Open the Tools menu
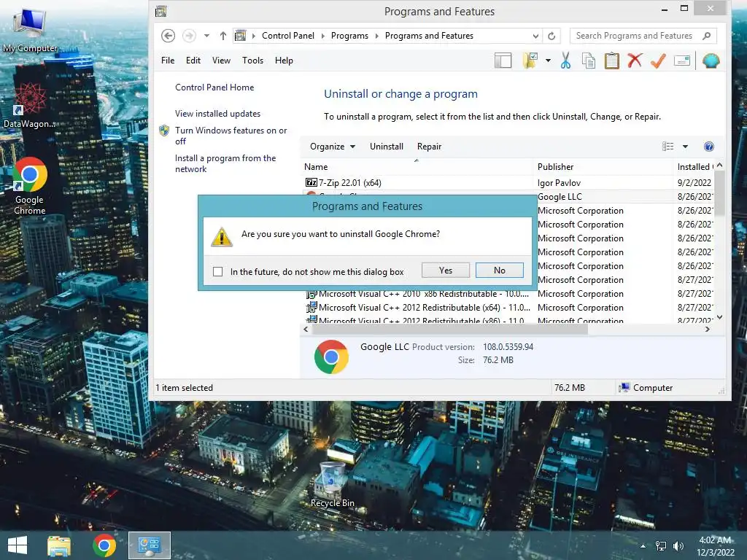Screen dimensions: 747x560 (x=252, y=61)
